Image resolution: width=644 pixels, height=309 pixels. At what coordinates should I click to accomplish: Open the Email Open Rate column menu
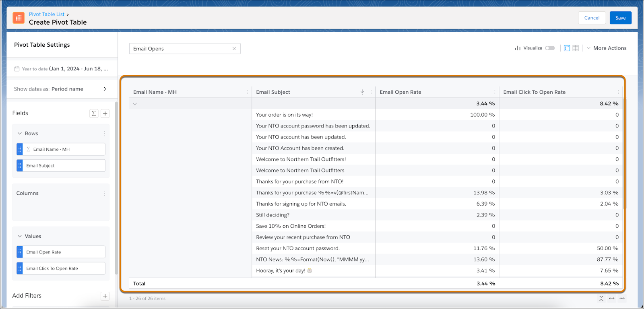pyautogui.click(x=495, y=92)
